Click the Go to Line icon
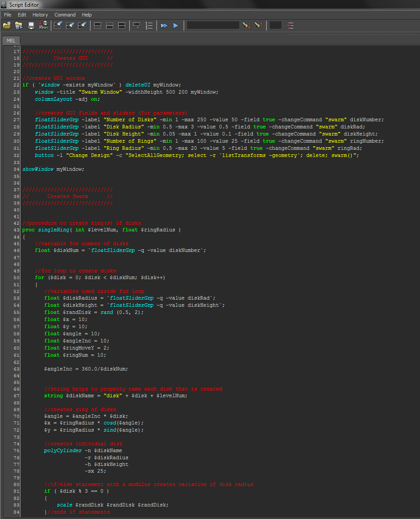This screenshot has height=519, width=420. 289,25
